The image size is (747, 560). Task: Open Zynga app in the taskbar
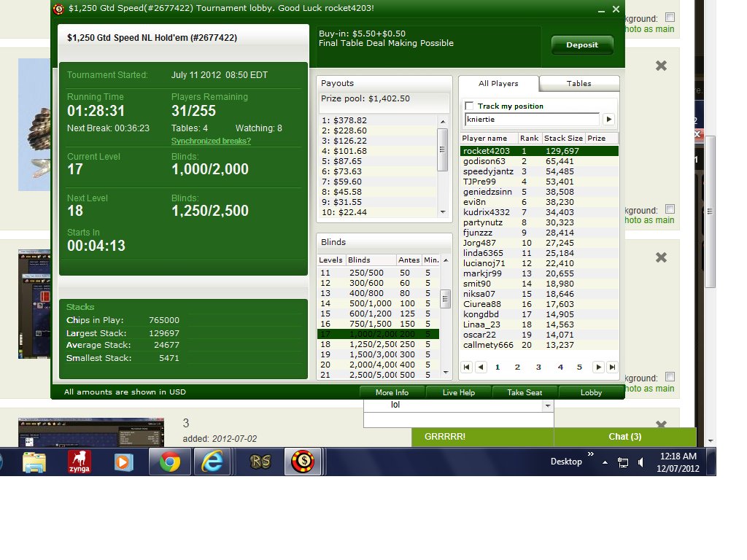click(x=79, y=462)
